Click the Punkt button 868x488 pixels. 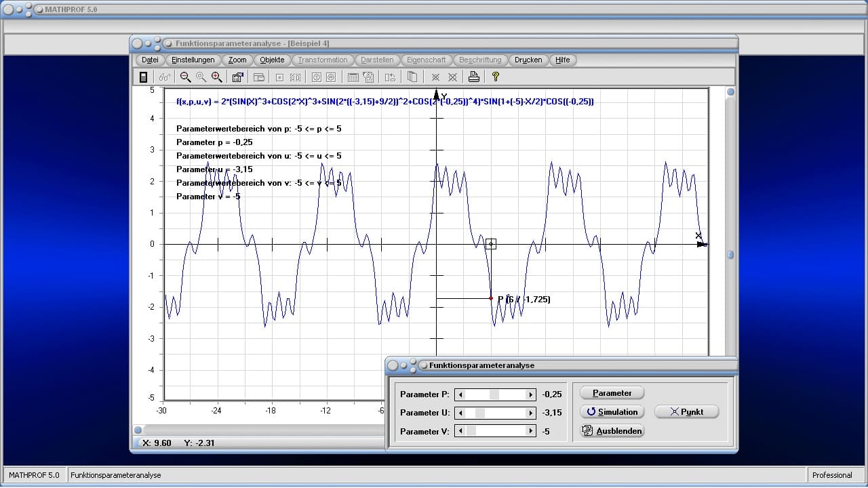(686, 411)
